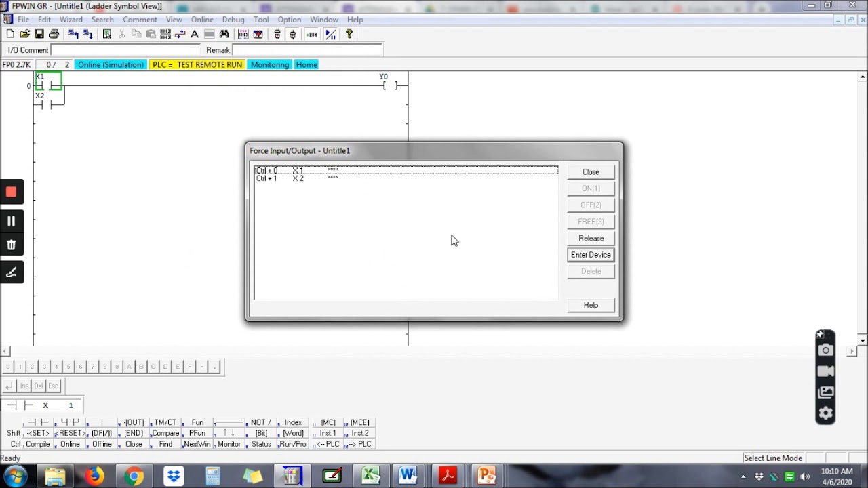Open Excel from the taskbar

click(370, 476)
